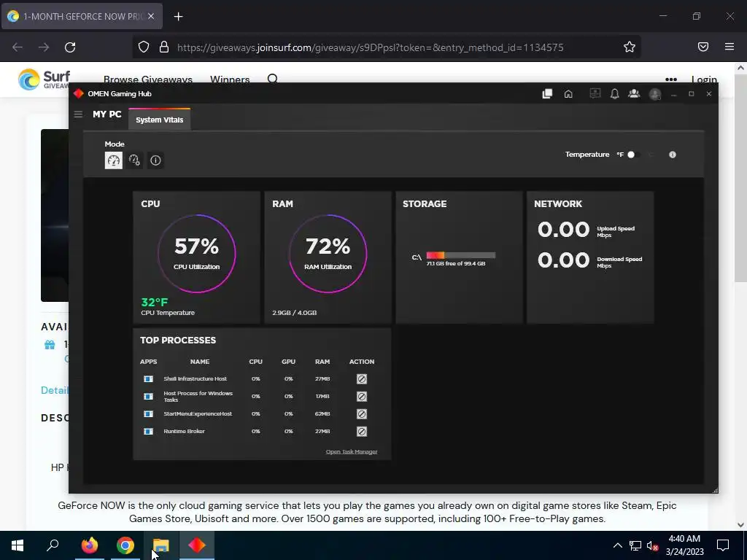This screenshot has height=560, width=747.
Task: Click Runtime Broker app icon
Action: coord(148,432)
